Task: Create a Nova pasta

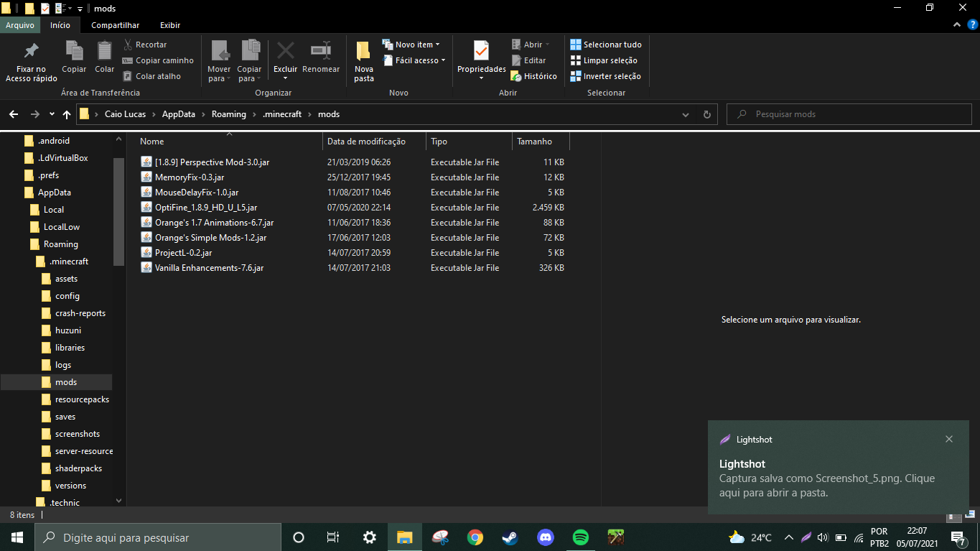Action: click(x=364, y=62)
